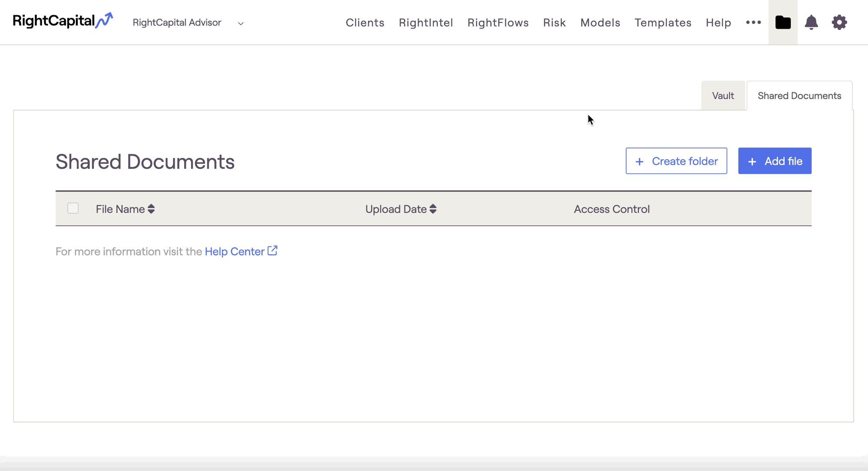This screenshot has height=471, width=868.
Task: Open the folder vault icon
Action: click(x=783, y=22)
